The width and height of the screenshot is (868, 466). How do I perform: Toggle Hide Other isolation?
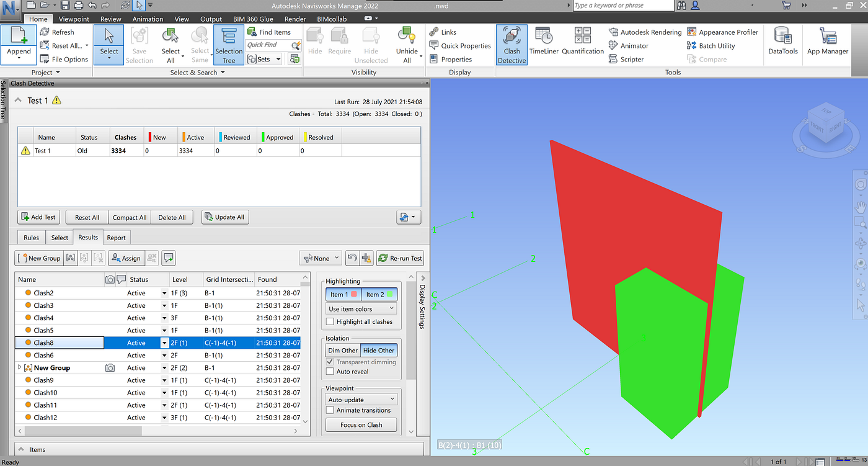pos(379,351)
